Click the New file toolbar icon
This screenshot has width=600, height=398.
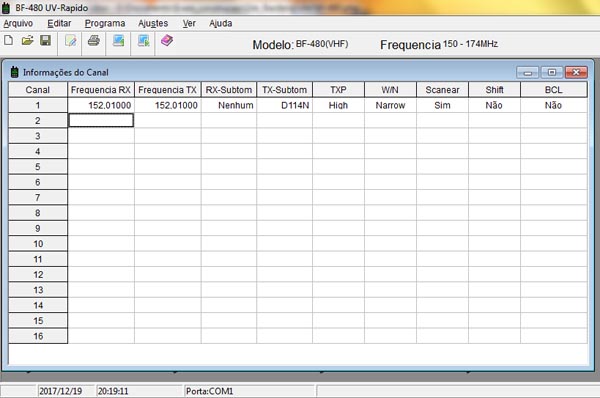coord(8,40)
